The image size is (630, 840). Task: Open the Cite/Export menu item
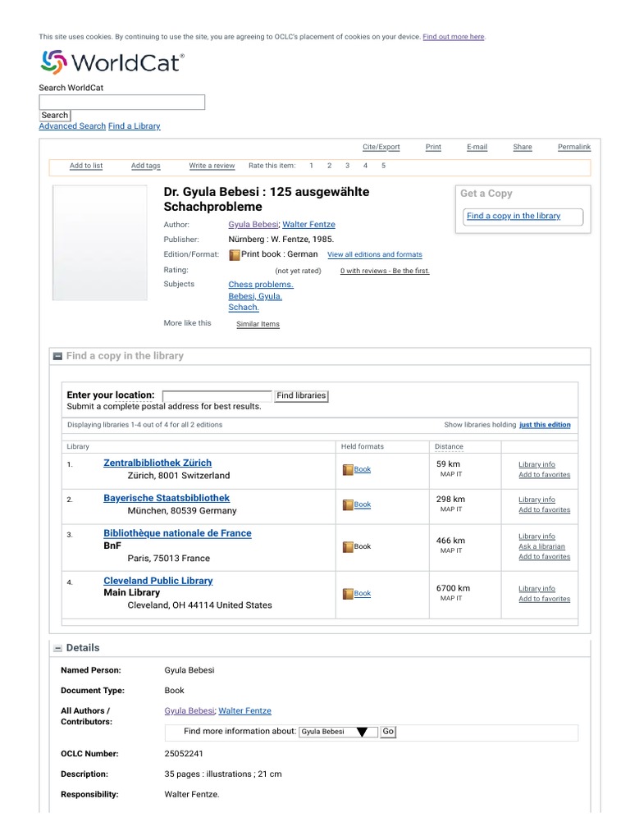pyautogui.click(x=381, y=147)
